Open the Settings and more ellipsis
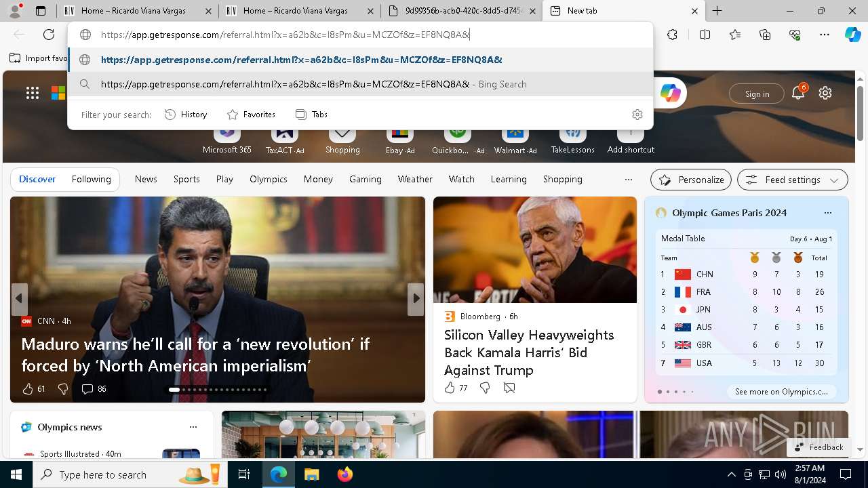The image size is (868, 488). [x=825, y=35]
